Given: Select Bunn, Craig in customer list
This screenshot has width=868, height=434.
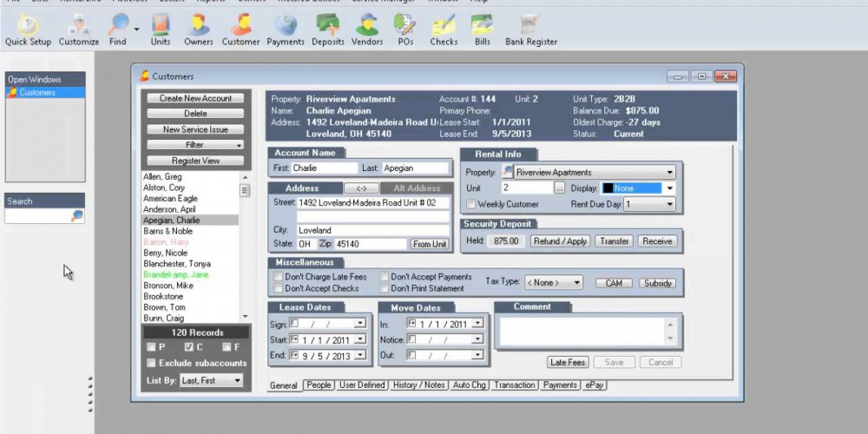Looking at the screenshot, I should (163, 319).
